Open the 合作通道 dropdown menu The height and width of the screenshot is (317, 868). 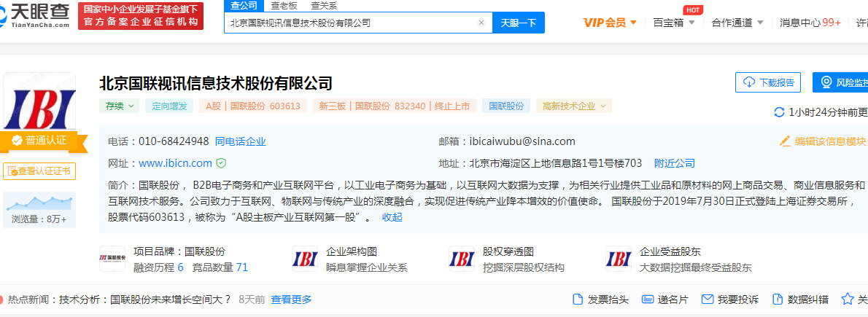pos(737,23)
